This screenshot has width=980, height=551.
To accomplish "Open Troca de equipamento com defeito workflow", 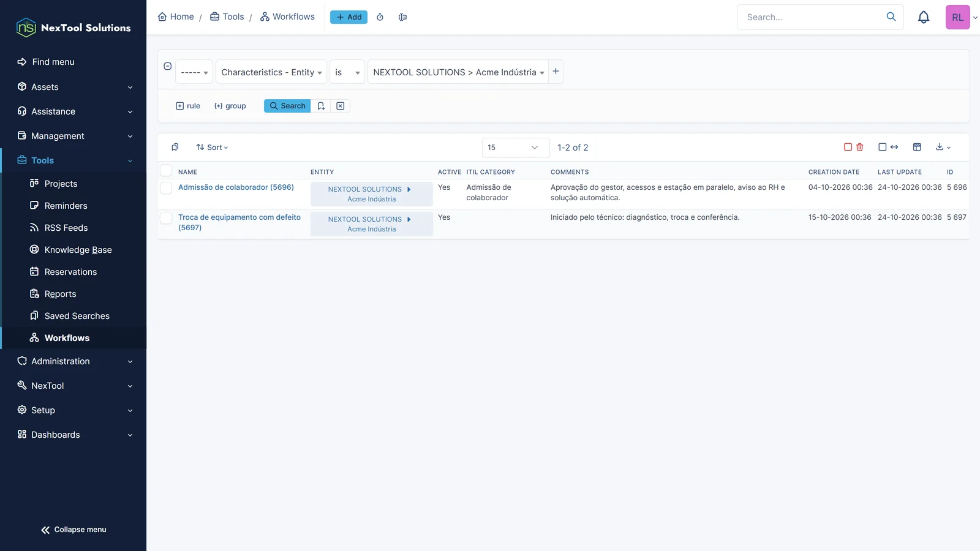I will (x=239, y=222).
